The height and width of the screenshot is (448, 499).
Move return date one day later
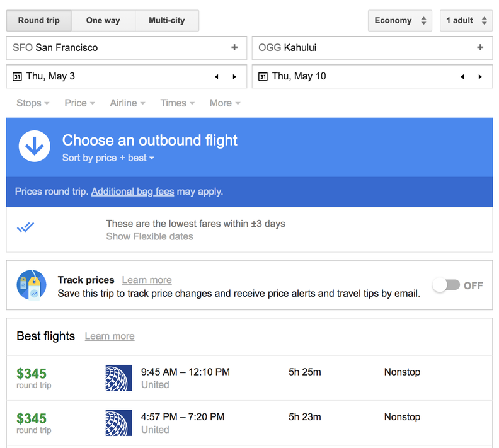tap(480, 77)
